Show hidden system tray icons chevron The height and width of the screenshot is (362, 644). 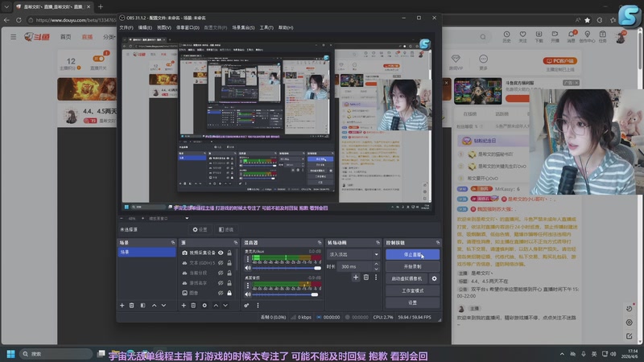coord(562,354)
